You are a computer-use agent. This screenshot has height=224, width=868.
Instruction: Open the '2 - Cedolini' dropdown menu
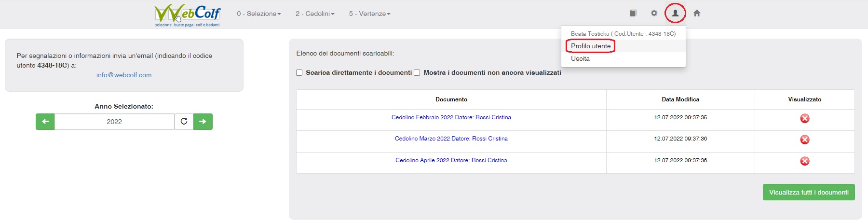315,14
